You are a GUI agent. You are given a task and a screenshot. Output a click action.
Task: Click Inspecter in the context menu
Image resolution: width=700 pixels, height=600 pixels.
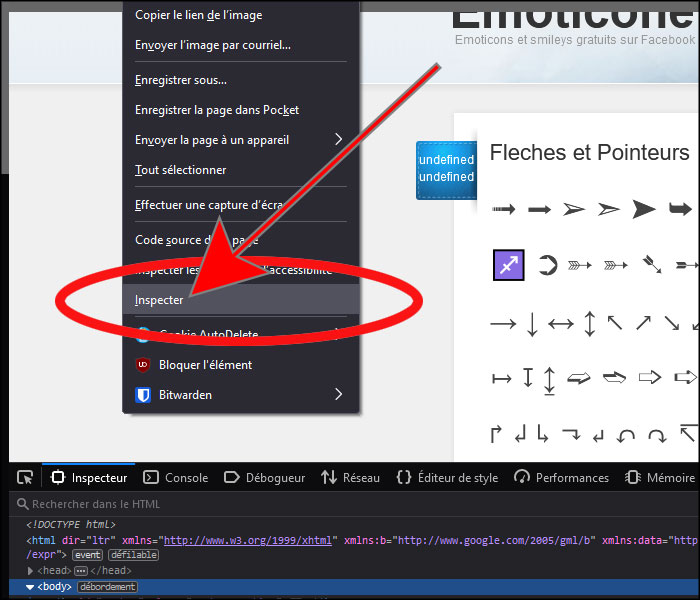241,300
